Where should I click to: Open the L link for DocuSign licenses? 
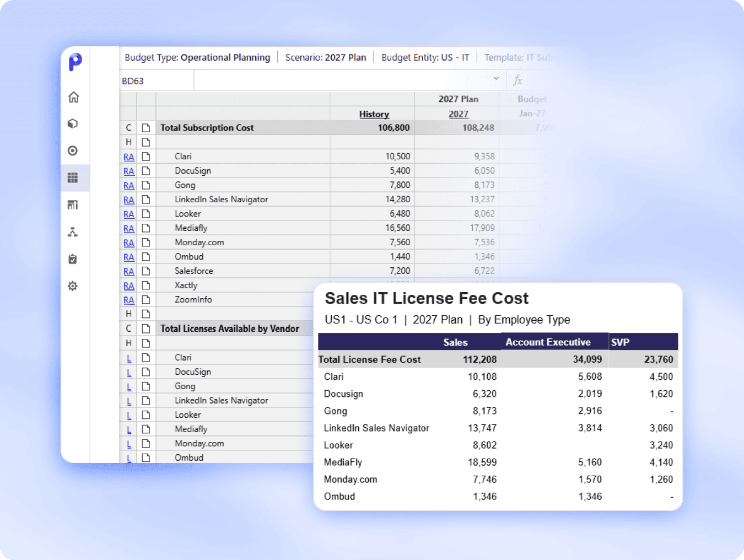pos(129,373)
